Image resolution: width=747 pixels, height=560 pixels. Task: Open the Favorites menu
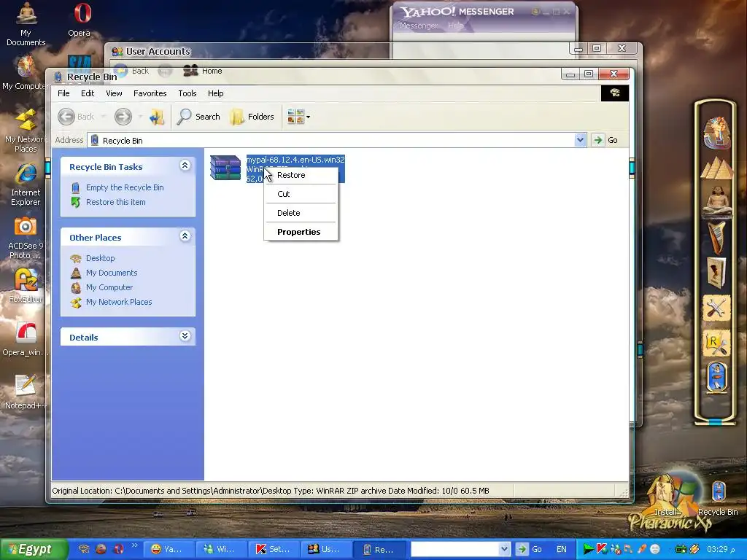pos(150,93)
